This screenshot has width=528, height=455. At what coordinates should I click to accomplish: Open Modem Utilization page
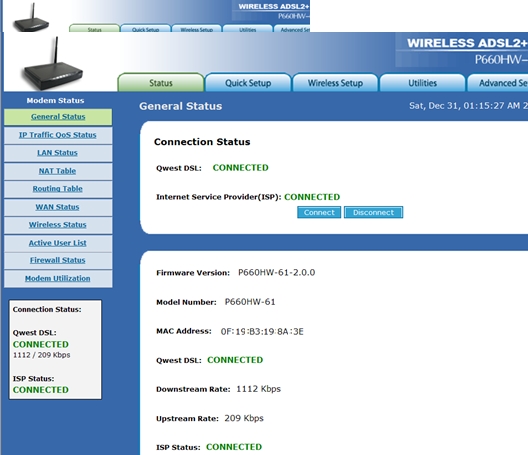click(x=58, y=279)
